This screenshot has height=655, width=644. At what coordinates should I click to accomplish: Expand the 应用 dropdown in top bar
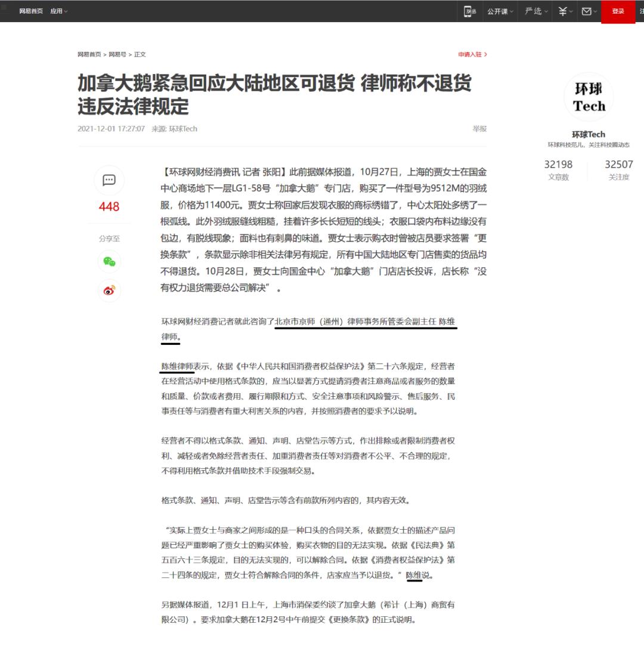point(59,11)
